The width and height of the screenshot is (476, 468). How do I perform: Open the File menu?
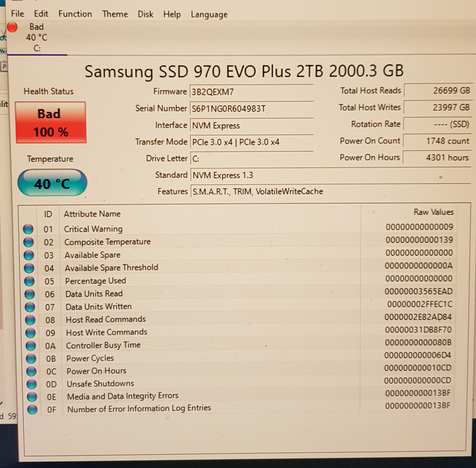click(x=18, y=14)
